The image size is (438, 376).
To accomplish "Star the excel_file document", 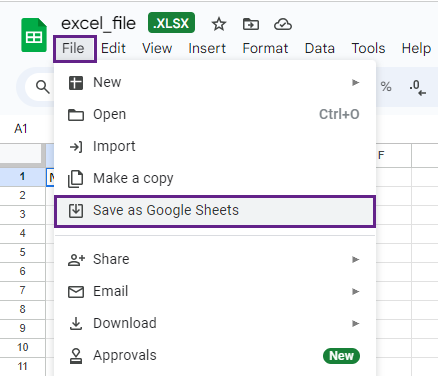I will click(219, 24).
